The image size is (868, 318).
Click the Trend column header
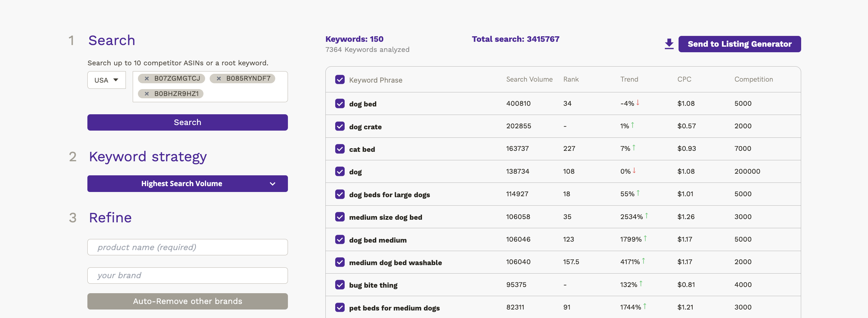(x=629, y=79)
